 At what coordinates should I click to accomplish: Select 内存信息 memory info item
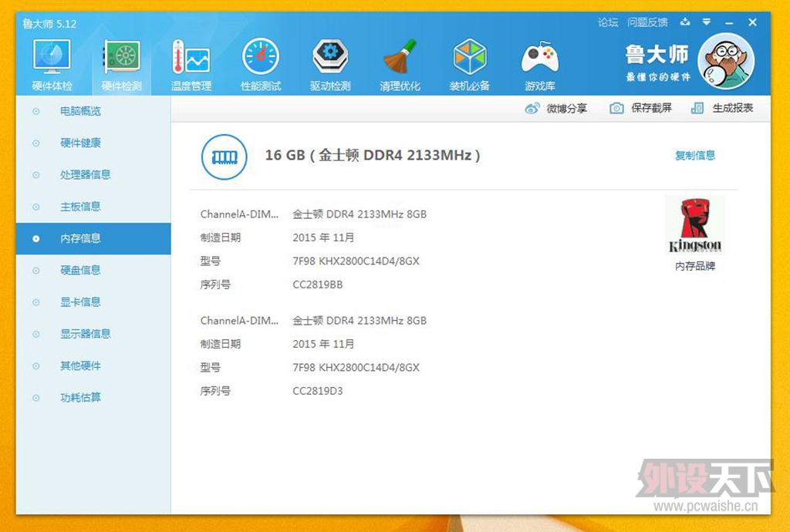(x=93, y=238)
